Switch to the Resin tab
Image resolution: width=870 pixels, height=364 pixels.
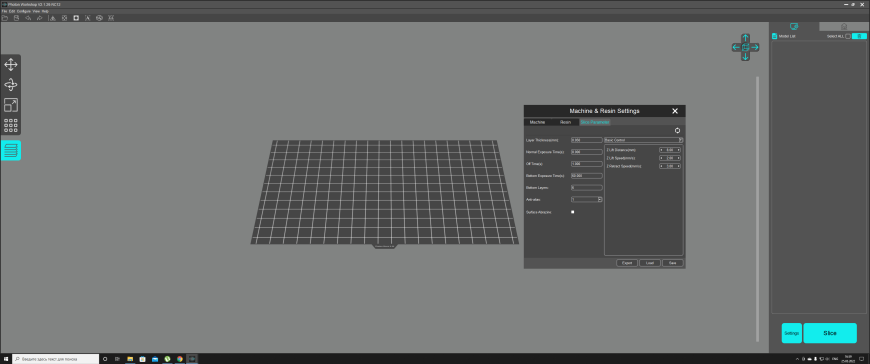tap(565, 122)
